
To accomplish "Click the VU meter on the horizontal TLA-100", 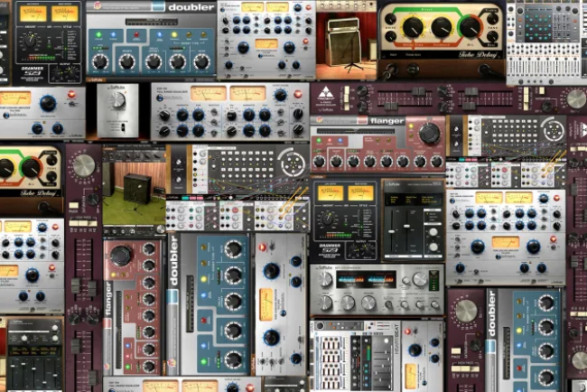I will (15, 98).
